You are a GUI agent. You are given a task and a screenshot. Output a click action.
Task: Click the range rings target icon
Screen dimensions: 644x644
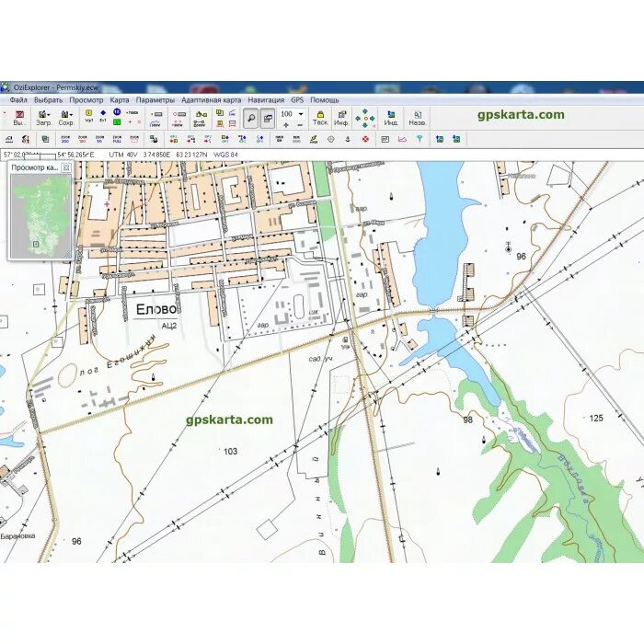(x=331, y=140)
